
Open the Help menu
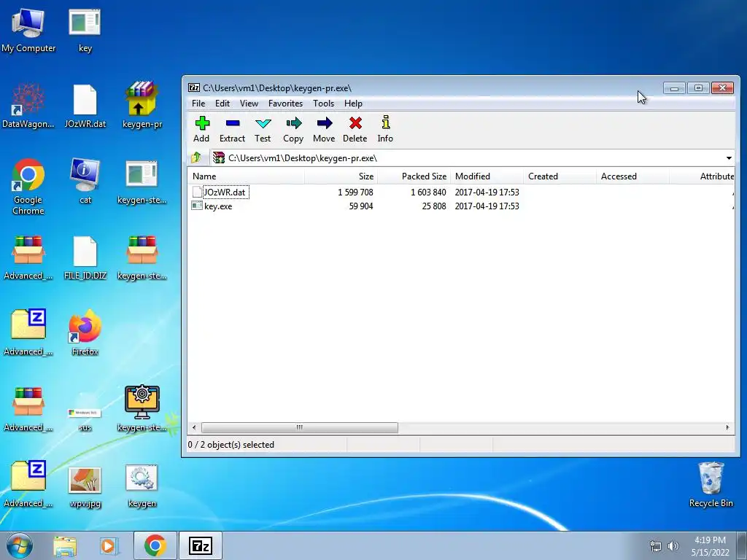[x=353, y=104]
